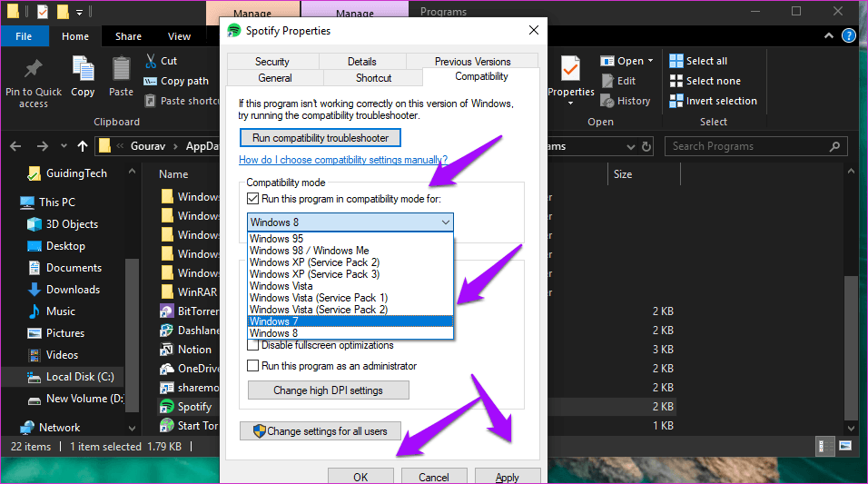Open Downloads in navigation pane

pyautogui.click(x=73, y=290)
